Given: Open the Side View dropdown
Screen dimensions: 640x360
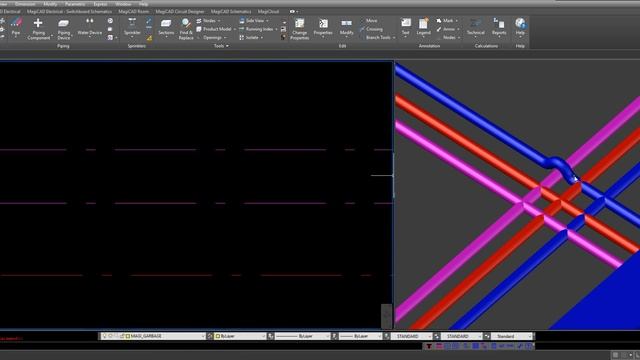Looking at the screenshot, I should coord(254,20).
